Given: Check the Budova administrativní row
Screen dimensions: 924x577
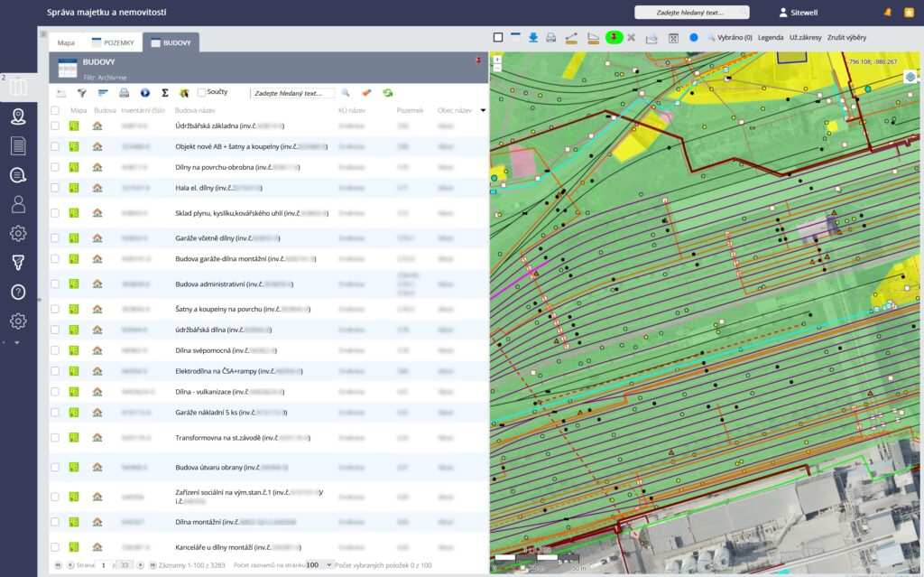Looking at the screenshot, I should (55, 284).
